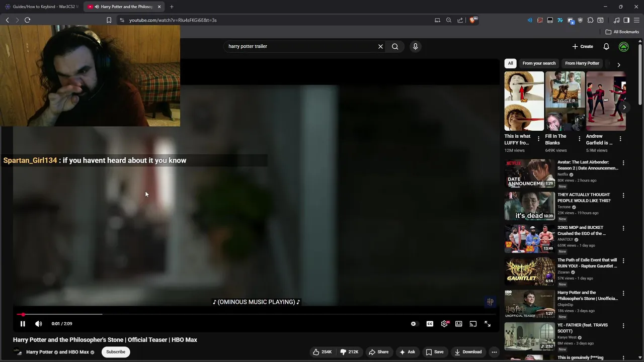Switch to the Guides/How to Keybind browser tab

point(42,7)
